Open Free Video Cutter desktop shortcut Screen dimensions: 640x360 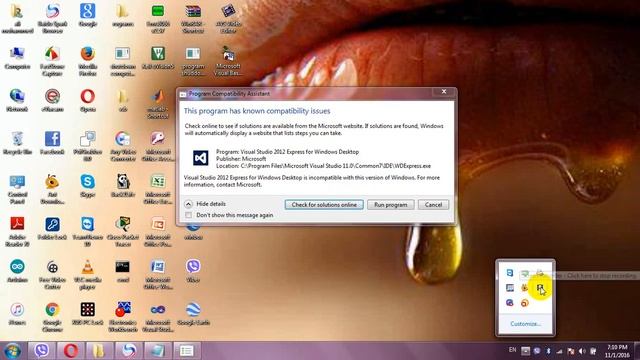point(52,274)
